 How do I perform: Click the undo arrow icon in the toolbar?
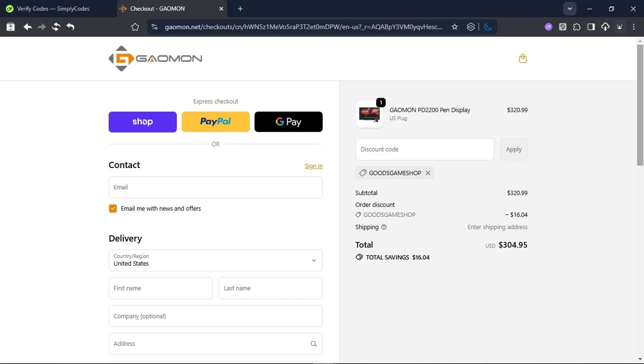tap(70, 27)
